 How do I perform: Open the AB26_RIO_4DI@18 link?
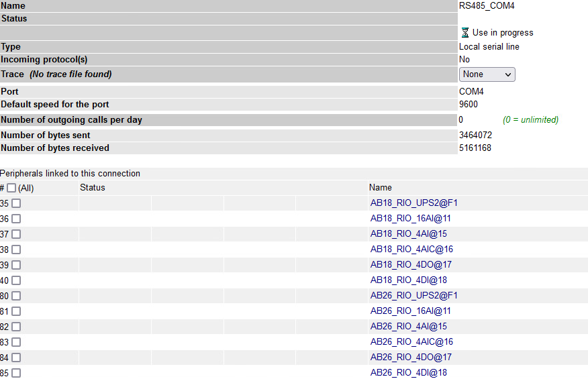tap(408, 372)
